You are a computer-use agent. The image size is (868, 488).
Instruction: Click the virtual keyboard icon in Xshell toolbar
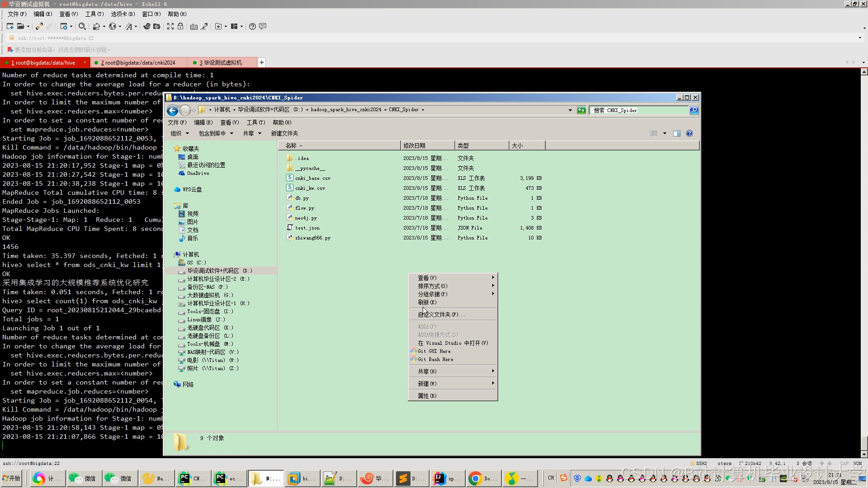coord(194,26)
